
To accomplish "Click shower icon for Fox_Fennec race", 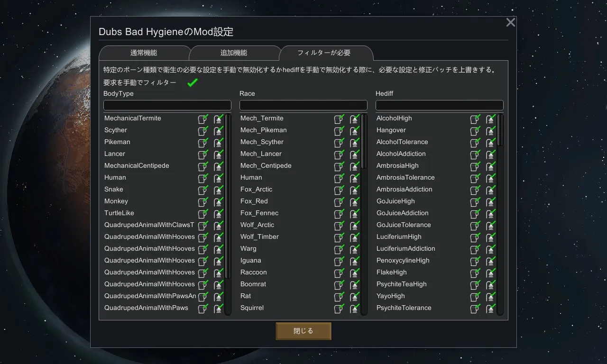I will coord(354,214).
